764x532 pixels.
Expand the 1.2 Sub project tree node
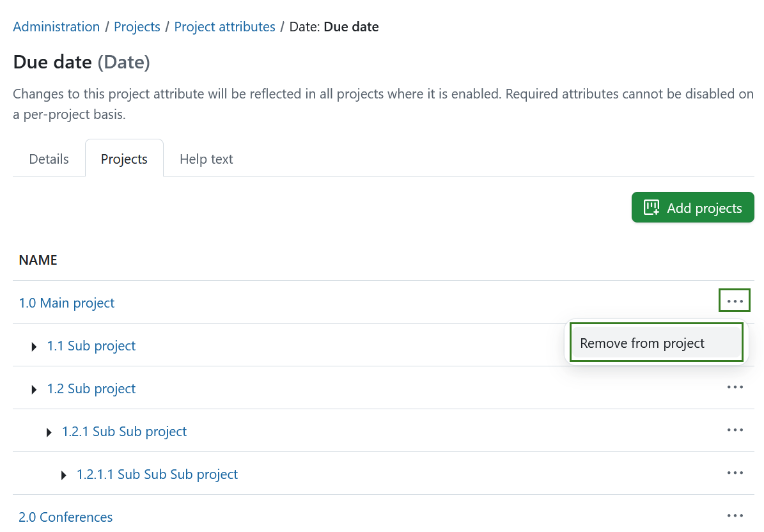[x=34, y=389]
